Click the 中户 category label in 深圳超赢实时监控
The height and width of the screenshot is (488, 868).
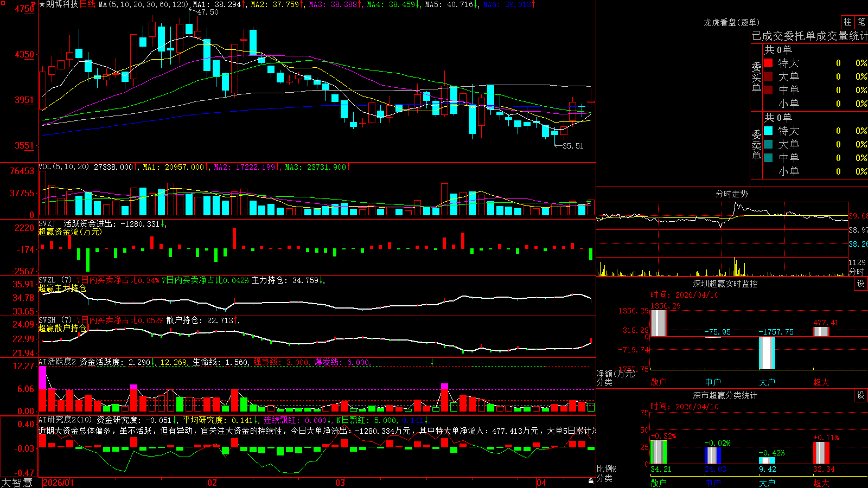pos(713,382)
